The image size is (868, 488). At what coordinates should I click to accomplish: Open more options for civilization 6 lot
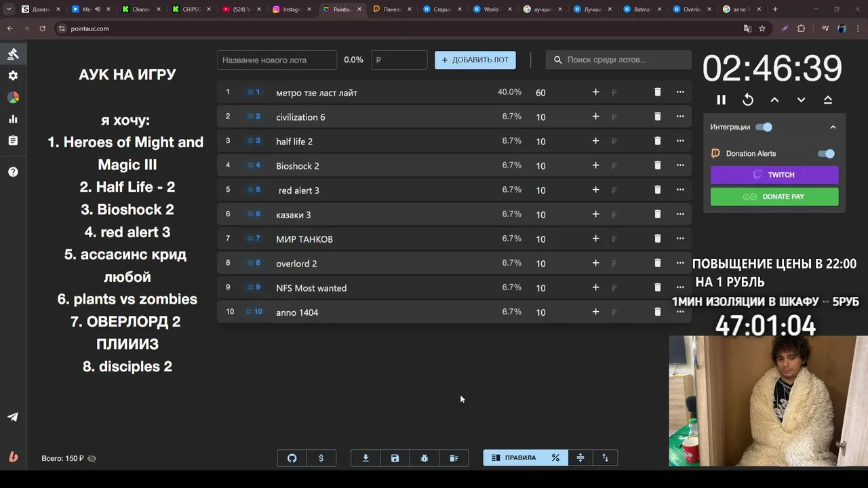point(680,117)
